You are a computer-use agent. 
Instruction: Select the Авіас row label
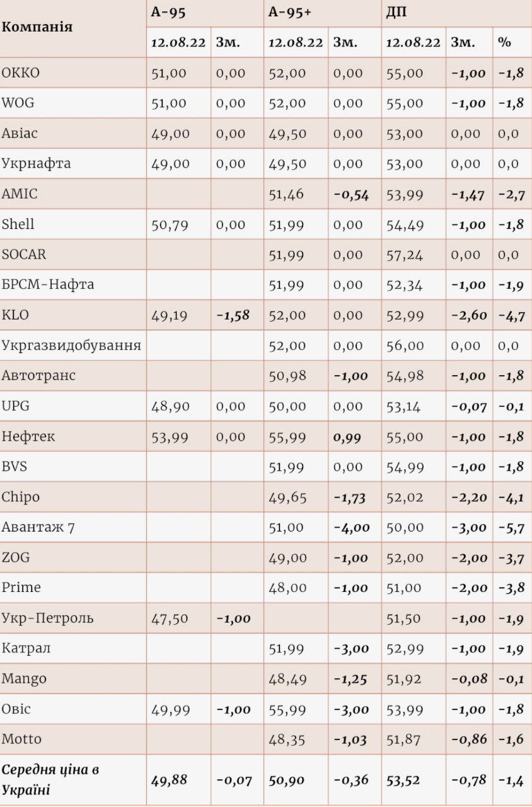click(20, 133)
